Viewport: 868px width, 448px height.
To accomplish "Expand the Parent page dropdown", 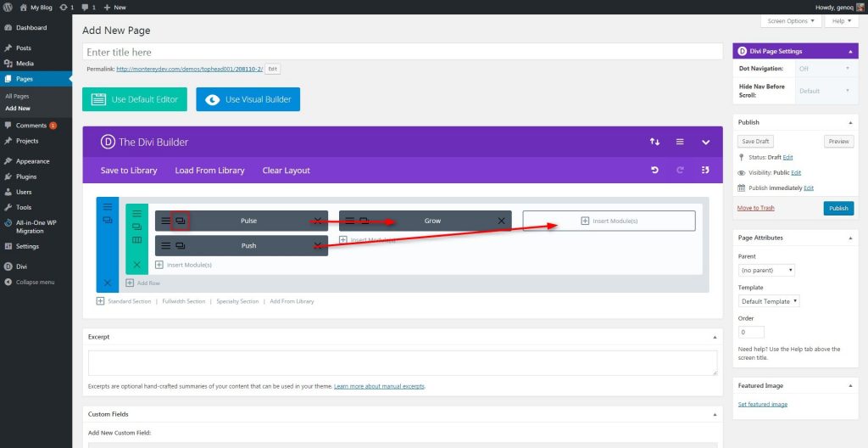I will (766, 270).
